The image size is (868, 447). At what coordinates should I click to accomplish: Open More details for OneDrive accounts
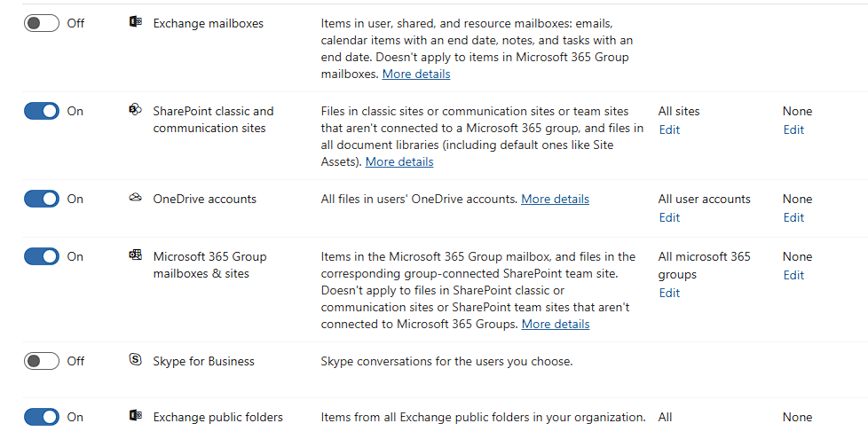pos(556,200)
